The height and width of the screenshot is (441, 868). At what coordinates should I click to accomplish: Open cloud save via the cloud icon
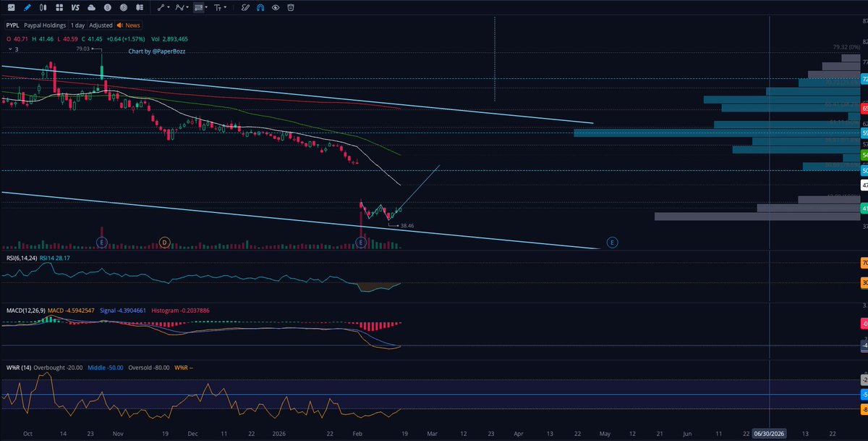(x=91, y=8)
